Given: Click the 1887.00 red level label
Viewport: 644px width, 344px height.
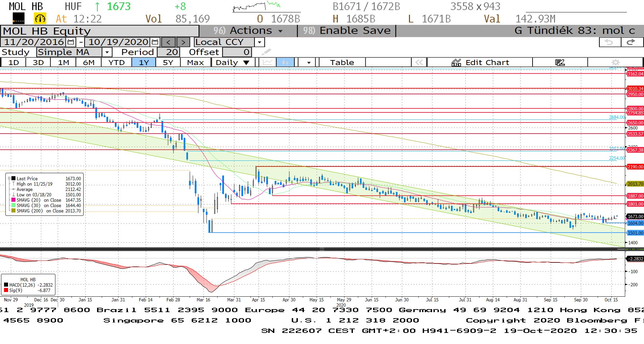Looking at the screenshot, I should coord(635,196).
